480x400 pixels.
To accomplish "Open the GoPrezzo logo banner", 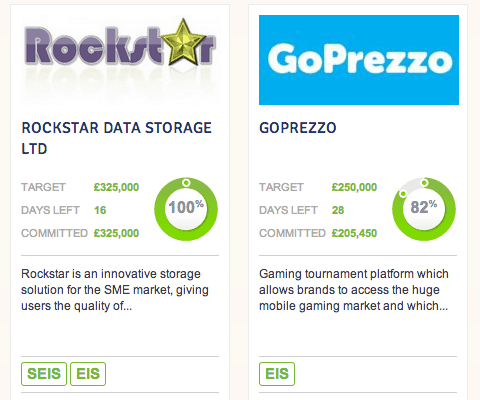I will pyautogui.click(x=359, y=60).
